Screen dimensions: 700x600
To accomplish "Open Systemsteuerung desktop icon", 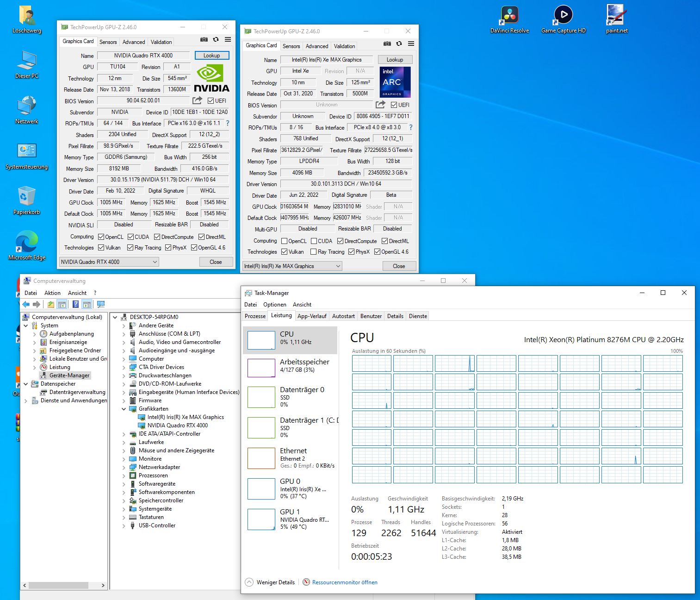I will pyautogui.click(x=27, y=156).
